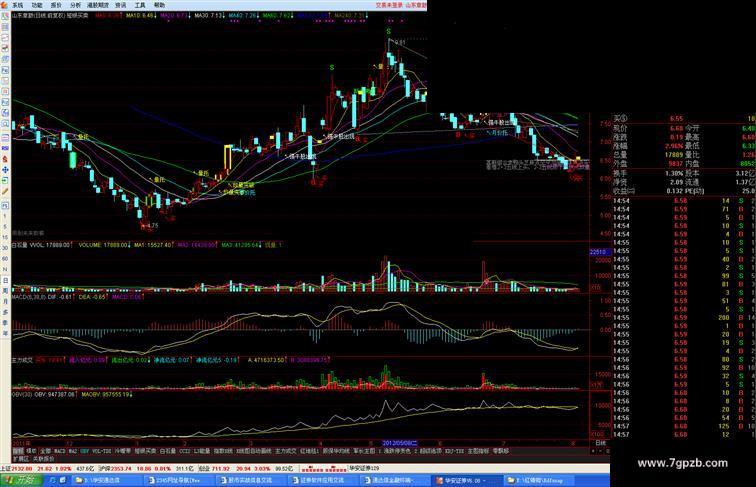Select the 模板 tab in bottom bar
Image resolution: width=756 pixels, height=487 pixels.
[x=31, y=451]
